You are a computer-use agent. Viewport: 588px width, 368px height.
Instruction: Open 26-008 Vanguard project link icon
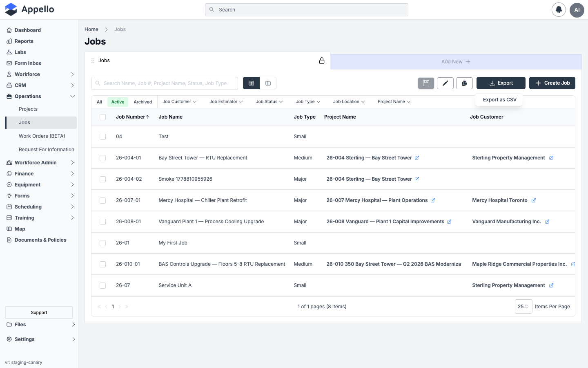(449, 222)
